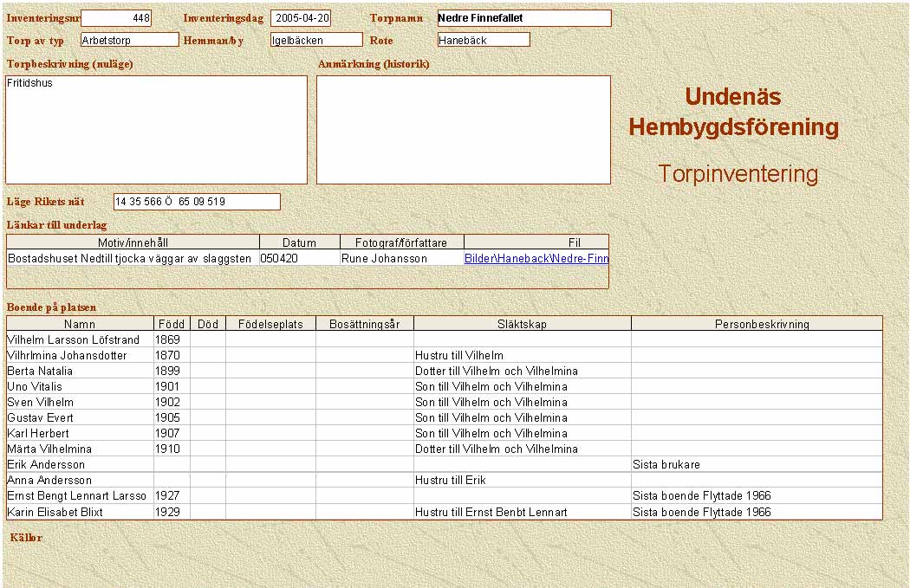Open the Bilder\Haneback\Nedre-Finn file link
Viewport: 910px width, 588px height.
536,258
